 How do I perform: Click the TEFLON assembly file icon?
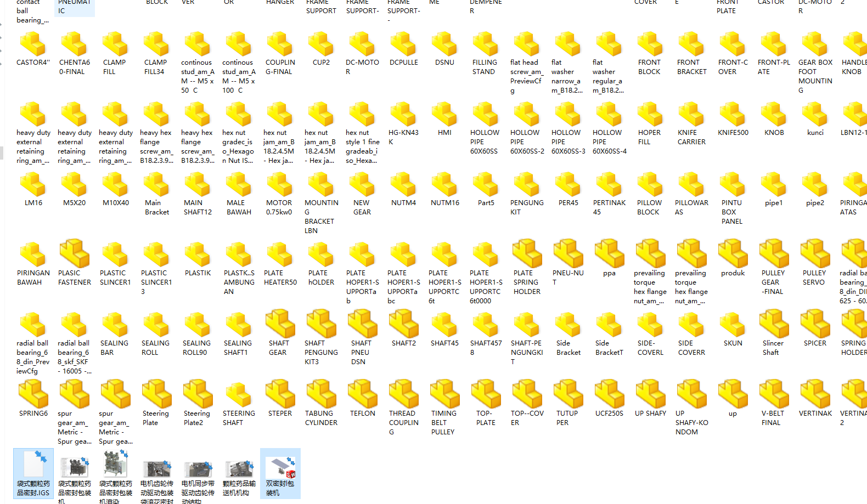click(x=362, y=394)
